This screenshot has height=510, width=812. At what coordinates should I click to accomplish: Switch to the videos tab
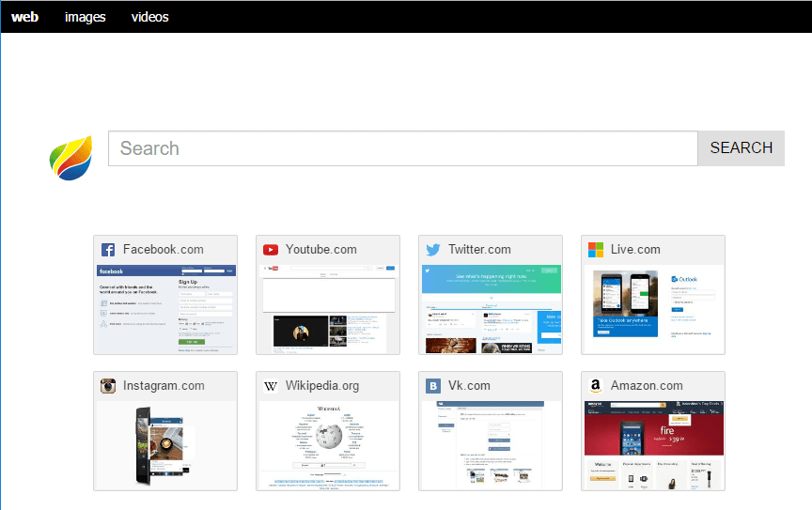tap(149, 17)
